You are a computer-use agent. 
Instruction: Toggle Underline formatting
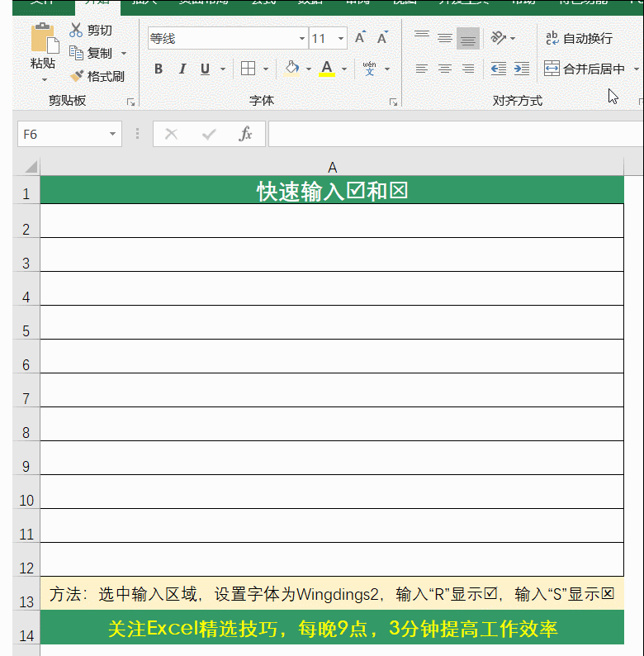pyautogui.click(x=205, y=69)
